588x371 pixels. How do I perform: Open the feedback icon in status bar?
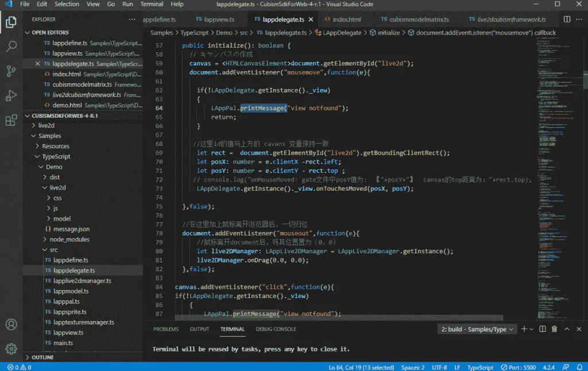(566, 367)
